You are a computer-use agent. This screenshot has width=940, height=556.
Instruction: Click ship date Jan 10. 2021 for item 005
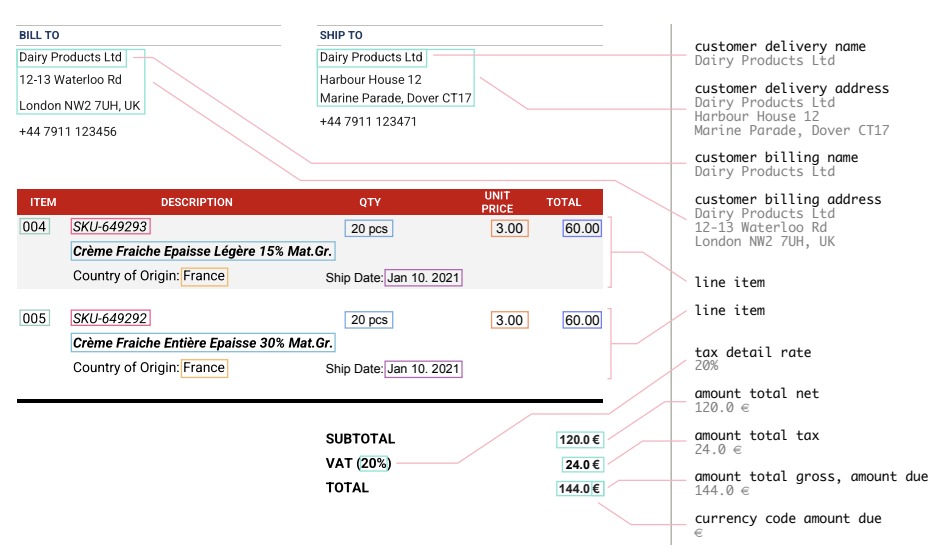[x=423, y=369]
